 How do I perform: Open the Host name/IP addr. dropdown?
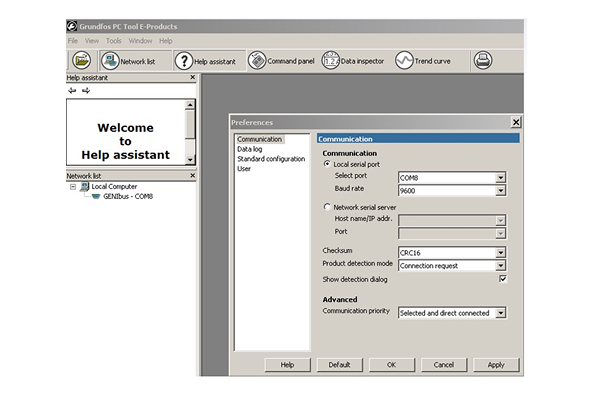tap(501, 220)
